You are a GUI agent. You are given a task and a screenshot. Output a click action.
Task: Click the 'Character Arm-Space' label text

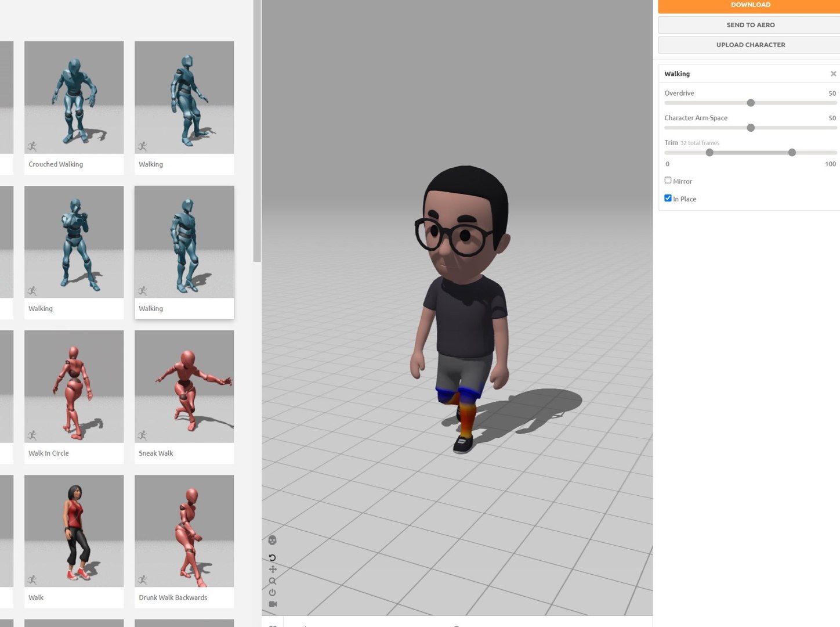click(696, 118)
